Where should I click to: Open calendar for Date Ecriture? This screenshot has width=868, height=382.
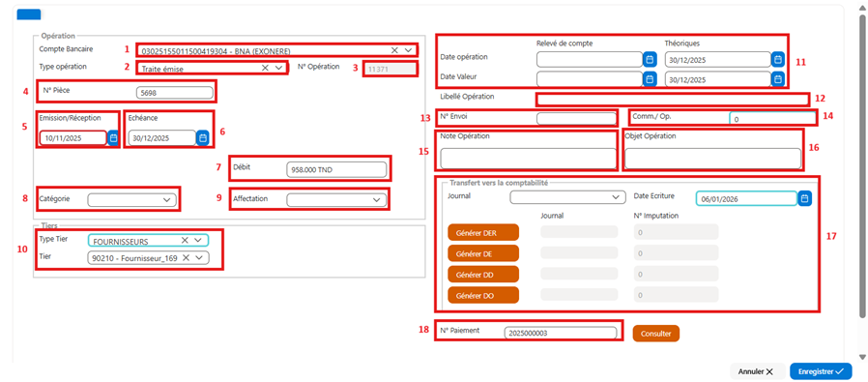[x=805, y=198]
